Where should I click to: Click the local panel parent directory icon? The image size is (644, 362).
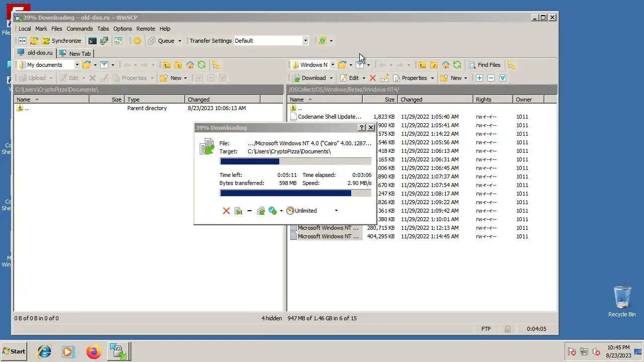coord(166,65)
